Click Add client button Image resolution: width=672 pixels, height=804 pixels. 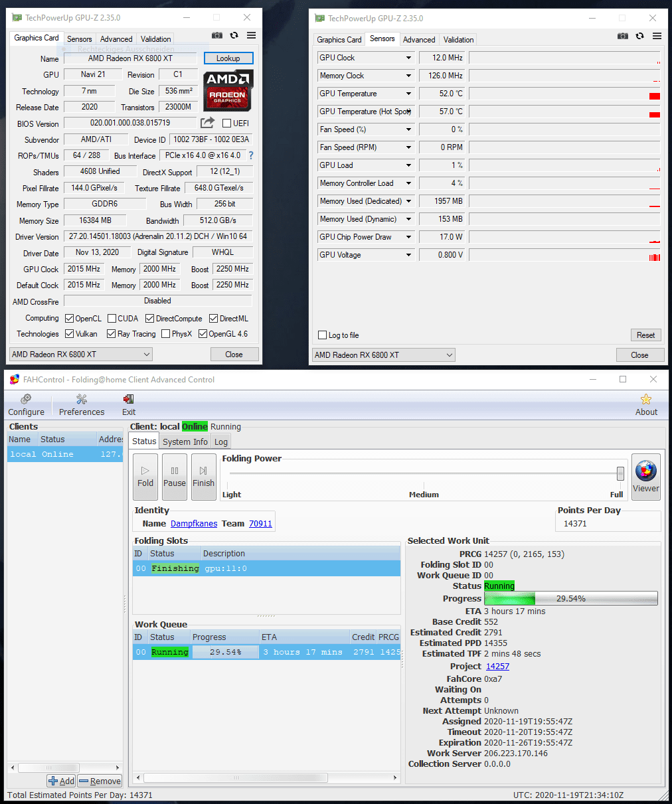point(61,781)
